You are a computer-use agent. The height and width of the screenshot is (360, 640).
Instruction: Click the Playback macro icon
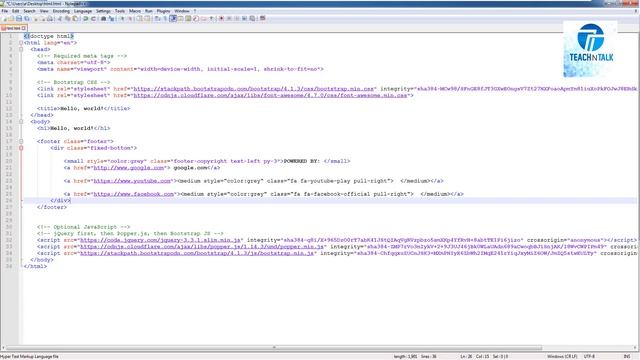[x=237, y=18]
